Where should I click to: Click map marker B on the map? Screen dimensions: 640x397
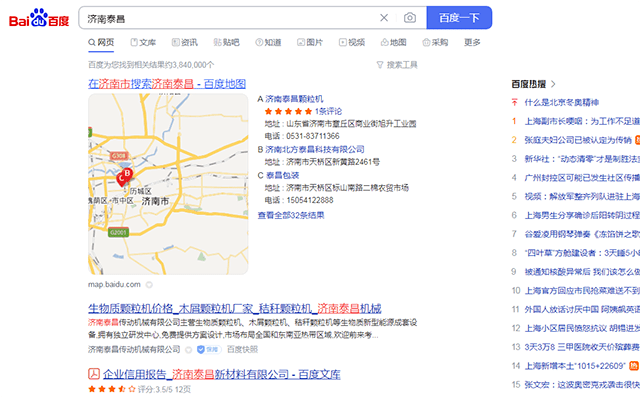(x=127, y=174)
